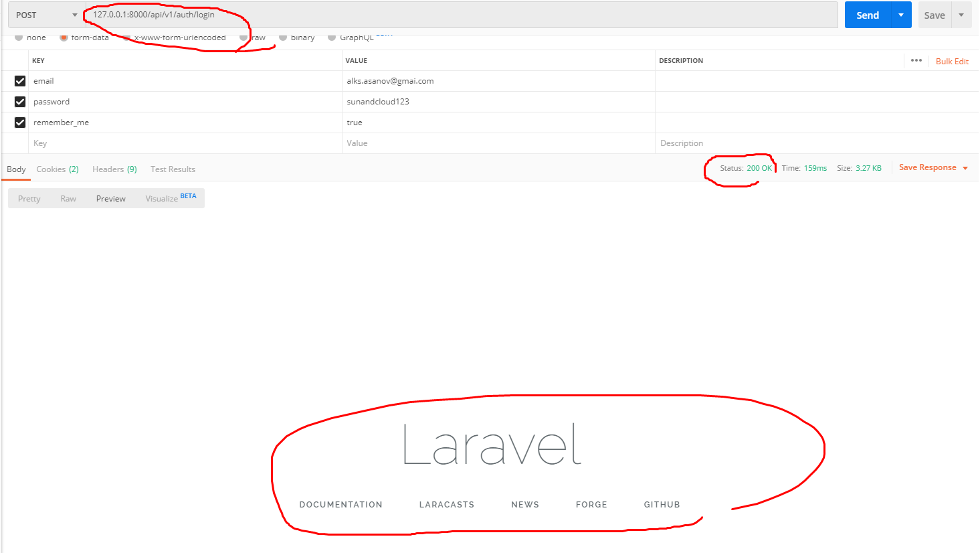Show the Raw response view
Screen dimensions: 980x553
(x=68, y=199)
